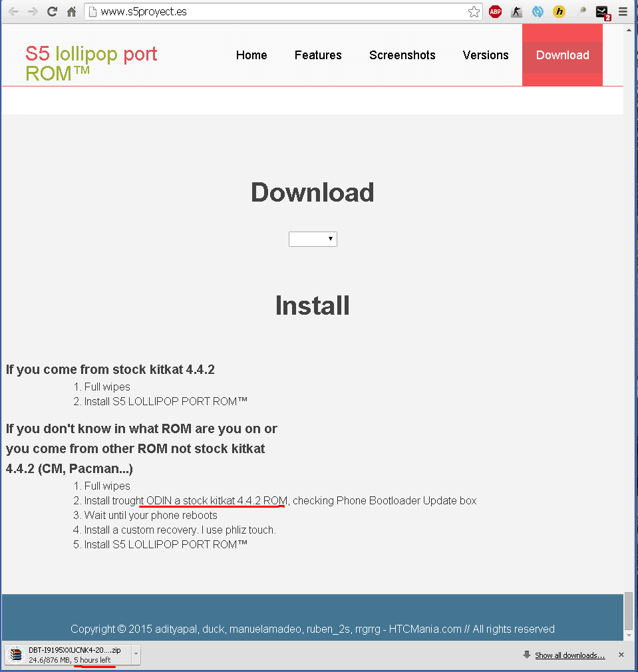Screen dimensions: 638x672
Task: Open the mail extension with badge 2
Action: pyautogui.click(x=603, y=13)
